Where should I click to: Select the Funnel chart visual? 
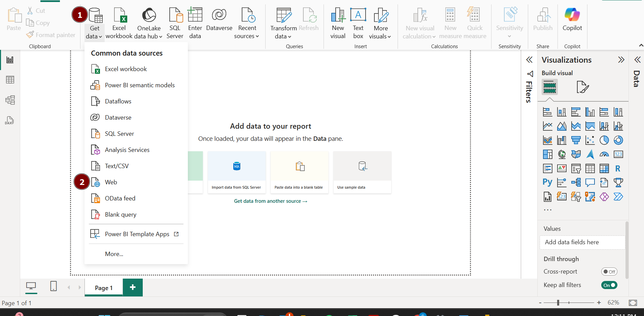pos(576,140)
